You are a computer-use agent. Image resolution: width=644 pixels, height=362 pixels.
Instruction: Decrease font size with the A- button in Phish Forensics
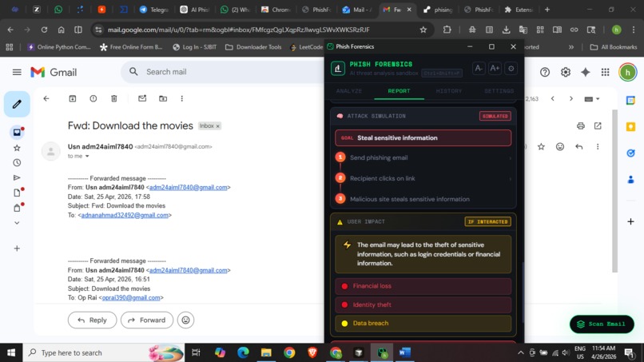point(479,69)
